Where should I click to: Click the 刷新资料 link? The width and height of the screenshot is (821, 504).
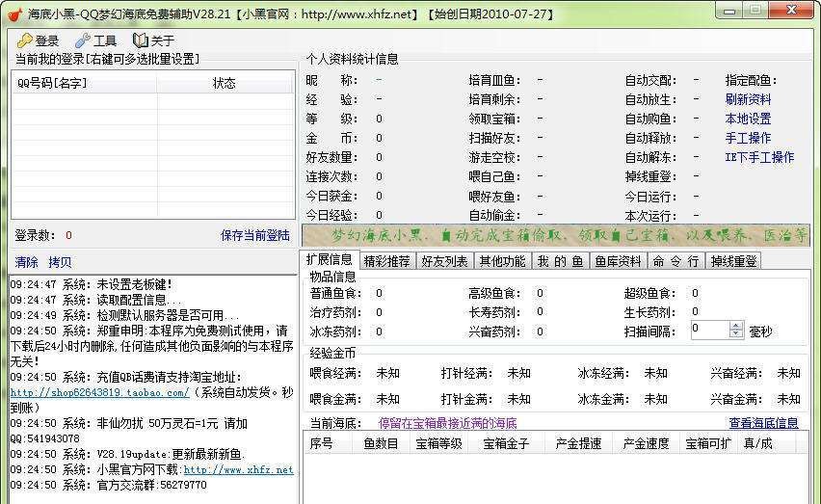(748, 99)
